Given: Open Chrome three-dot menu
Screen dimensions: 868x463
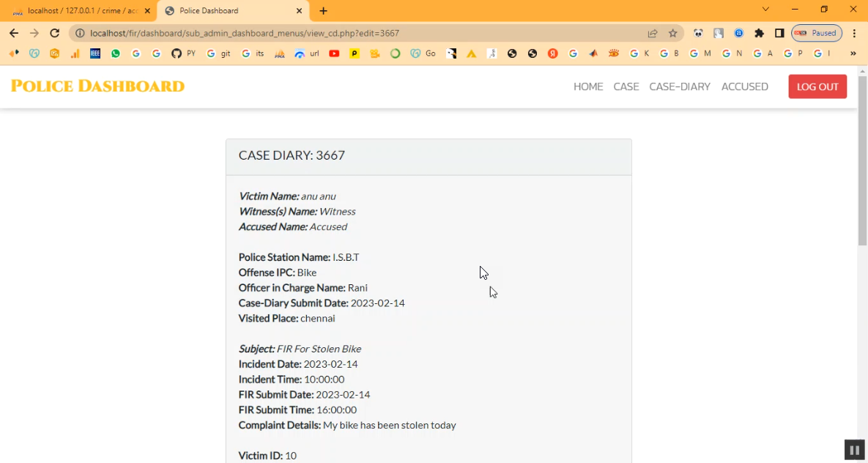Looking at the screenshot, I should 854,33.
